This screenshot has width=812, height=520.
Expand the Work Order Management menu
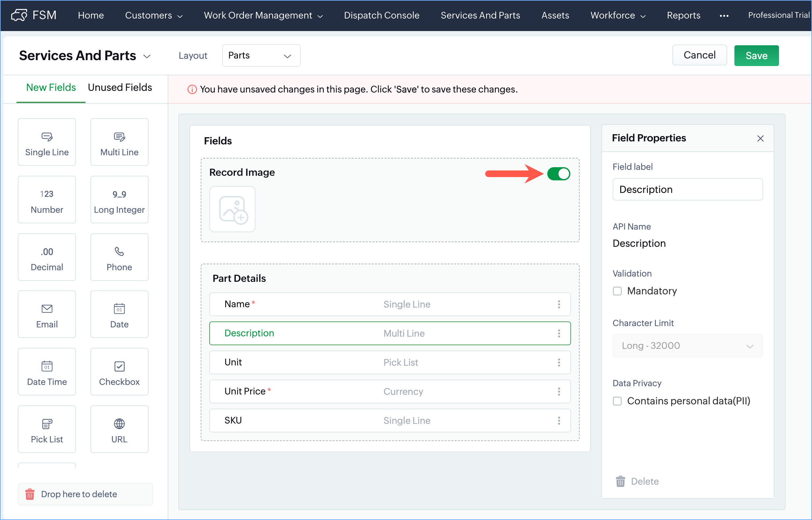(x=263, y=16)
